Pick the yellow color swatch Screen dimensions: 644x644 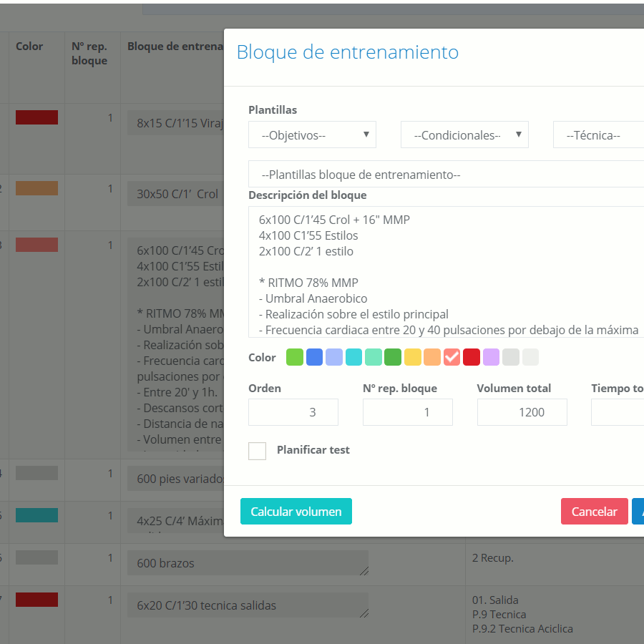coord(413,357)
